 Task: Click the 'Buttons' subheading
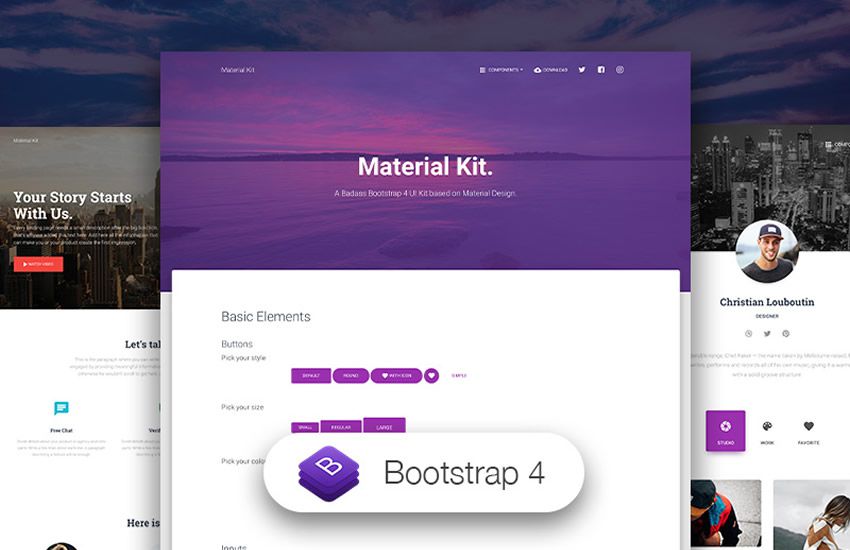tap(237, 344)
